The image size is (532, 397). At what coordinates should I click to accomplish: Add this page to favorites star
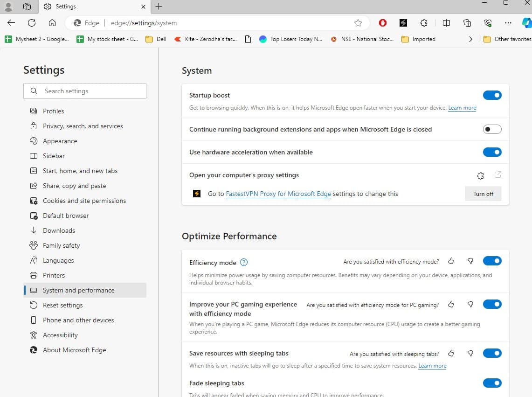[358, 23]
